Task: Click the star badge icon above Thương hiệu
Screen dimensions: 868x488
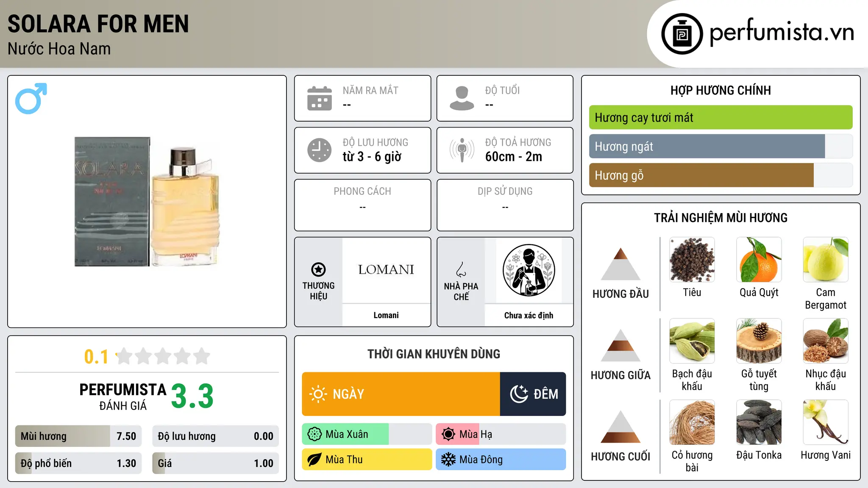Action: click(x=318, y=269)
